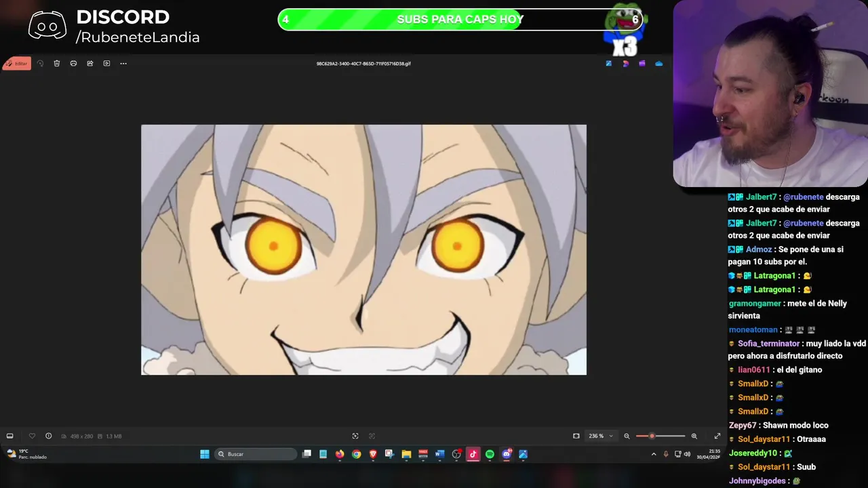
Task: Open Spotify from the taskbar
Action: 490,454
